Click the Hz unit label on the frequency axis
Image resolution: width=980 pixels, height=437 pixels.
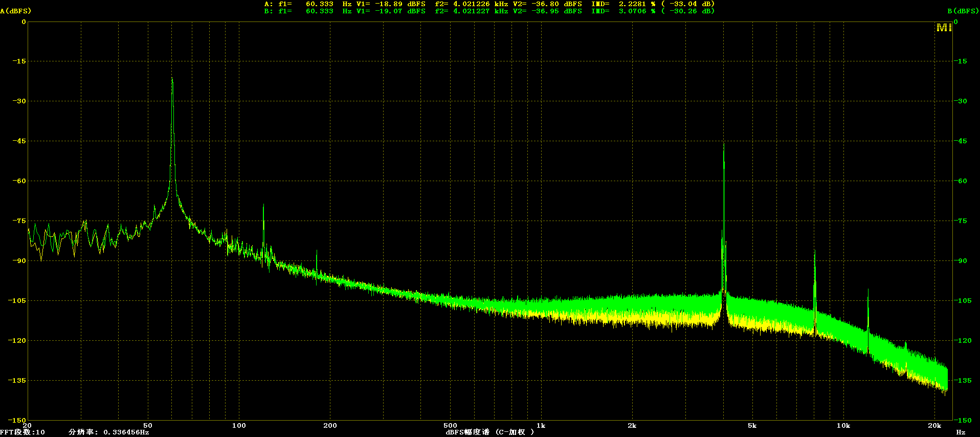pyautogui.click(x=961, y=432)
